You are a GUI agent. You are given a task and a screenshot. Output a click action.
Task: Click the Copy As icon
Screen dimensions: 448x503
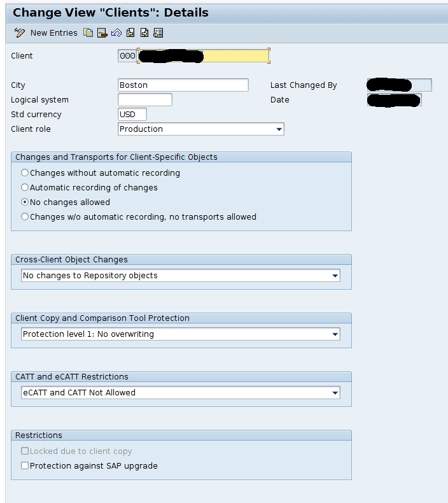tap(88, 32)
